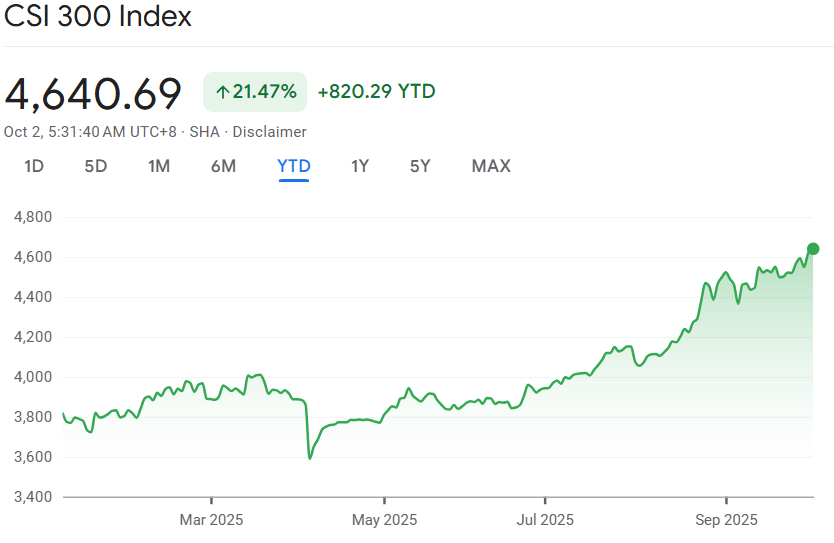
Task: Switch to the 5D range tab
Action: coord(96,166)
